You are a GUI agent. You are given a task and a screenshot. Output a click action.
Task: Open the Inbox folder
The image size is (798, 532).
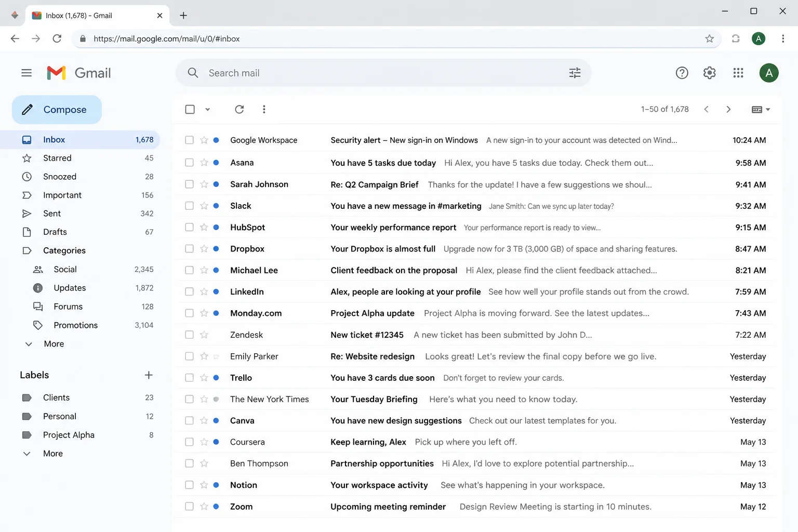point(80,140)
